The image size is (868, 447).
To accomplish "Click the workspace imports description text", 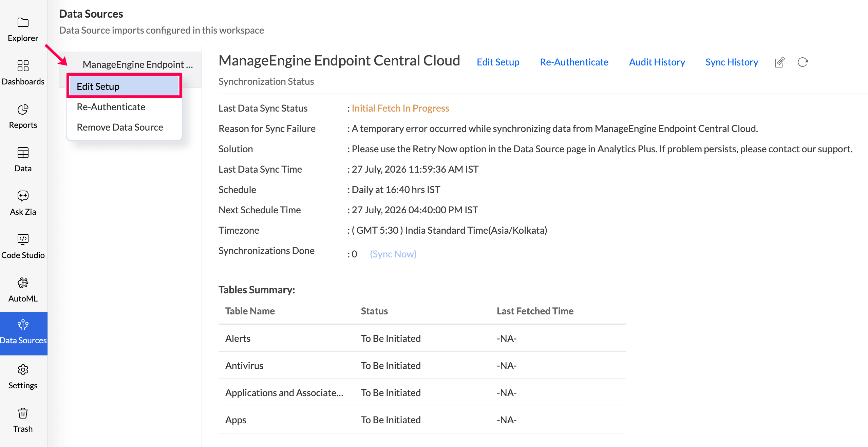I will pyautogui.click(x=162, y=30).
